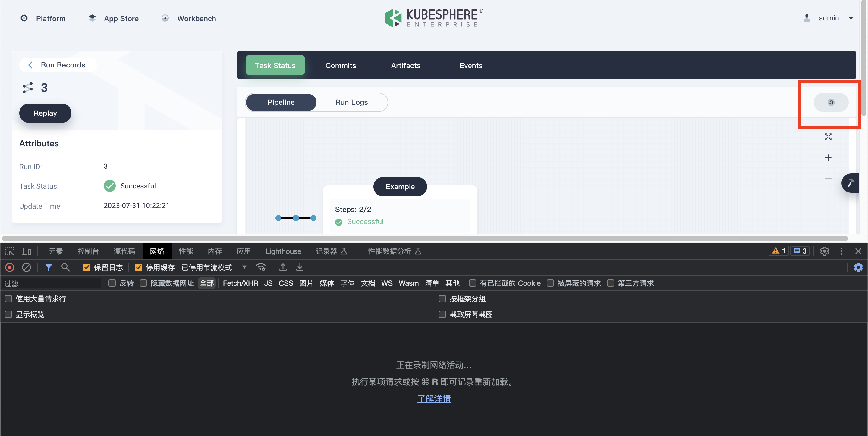The width and height of the screenshot is (868, 436).
Task: Enter fullscreen view of the pipeline
Action: (x=828, y=137)
